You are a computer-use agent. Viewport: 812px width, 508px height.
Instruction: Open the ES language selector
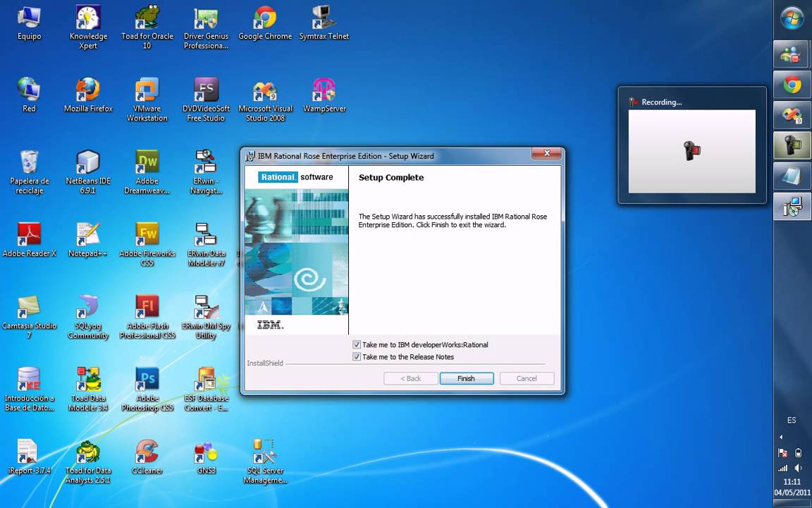click(x=791, y=420)
